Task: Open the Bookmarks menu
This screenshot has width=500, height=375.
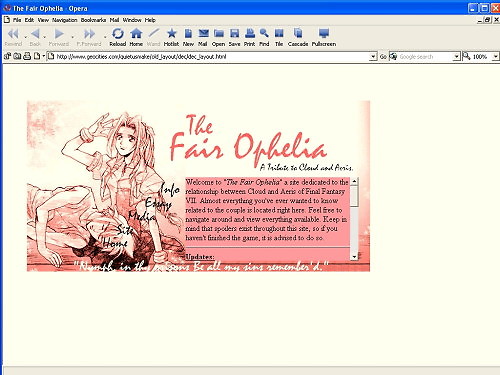Action: click(93, 20)
